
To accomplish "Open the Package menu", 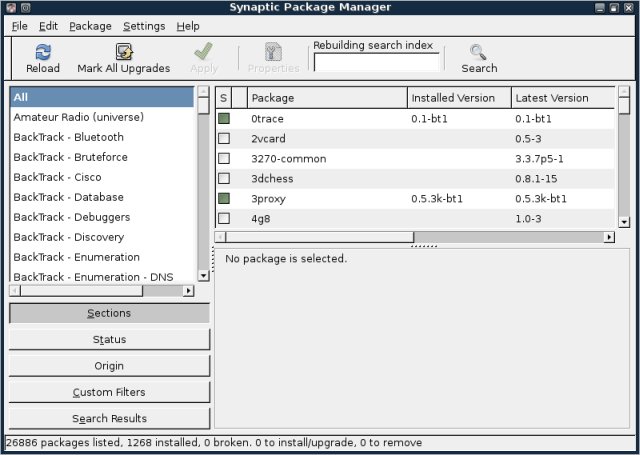I will point(90,26).
